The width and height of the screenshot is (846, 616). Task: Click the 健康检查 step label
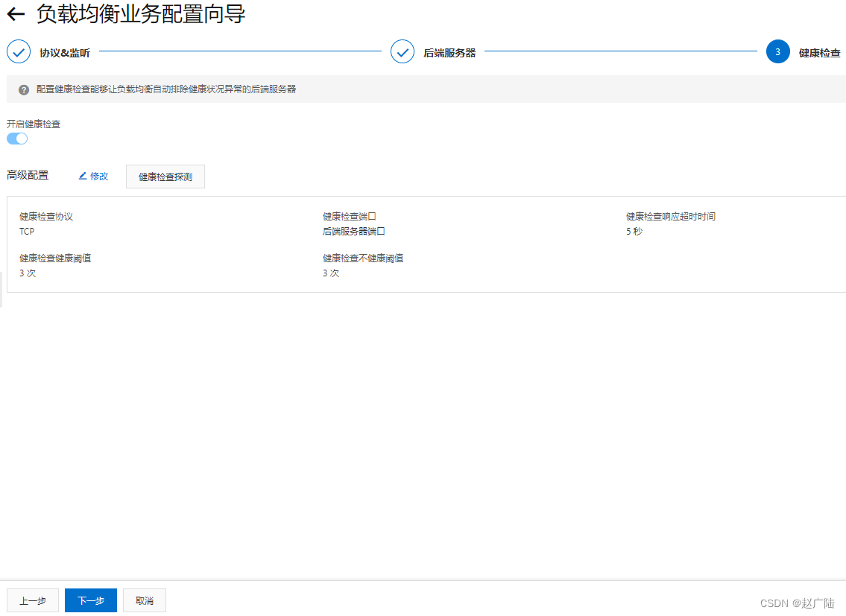coord(818,53)
